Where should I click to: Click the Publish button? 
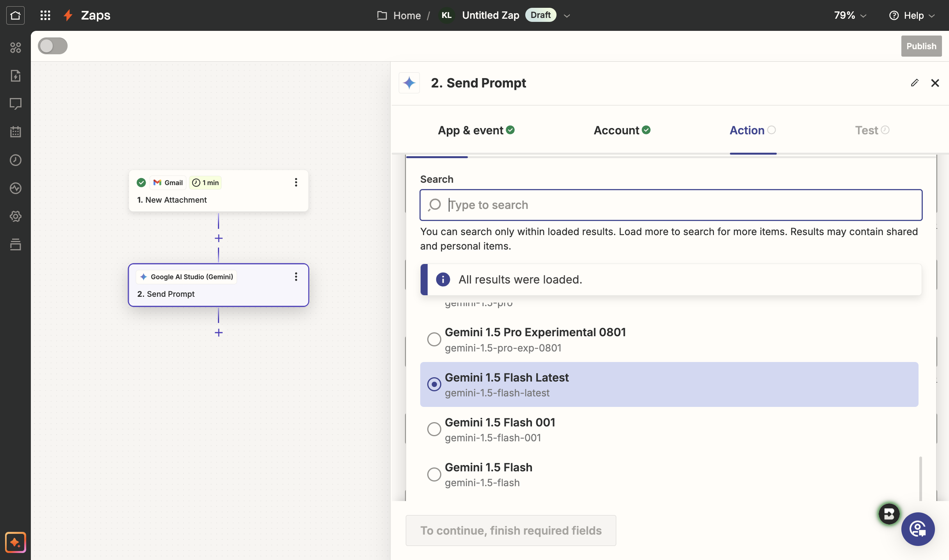(x=921, y=46)
